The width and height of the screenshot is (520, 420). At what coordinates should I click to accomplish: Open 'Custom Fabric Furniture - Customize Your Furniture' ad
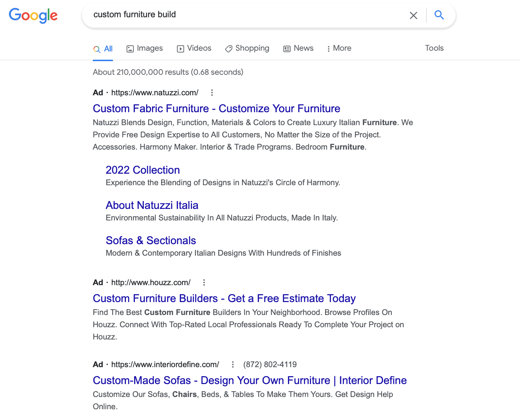(x=216, y=109)
